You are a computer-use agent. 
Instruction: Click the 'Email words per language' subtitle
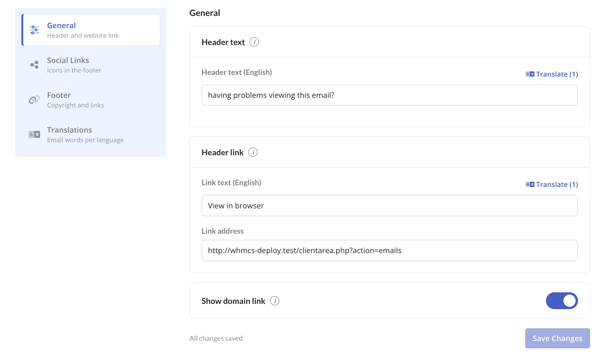[85, 140]
